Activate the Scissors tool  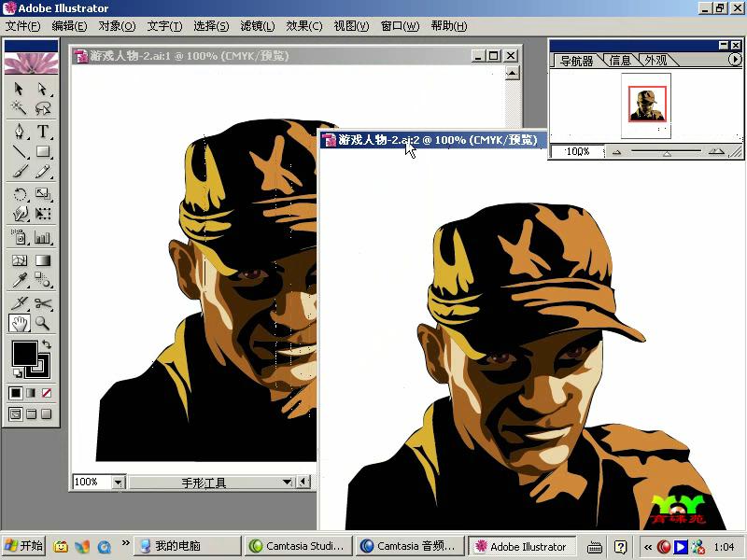pyautogui.click(x=42, y=302)
